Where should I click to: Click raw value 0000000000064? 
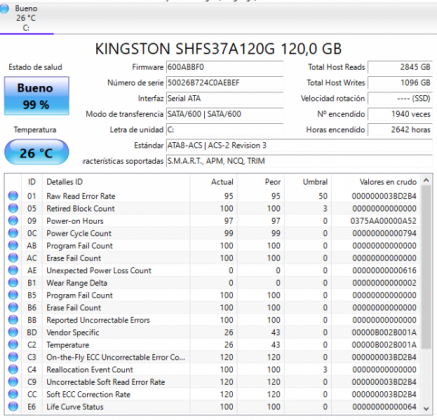384,407
